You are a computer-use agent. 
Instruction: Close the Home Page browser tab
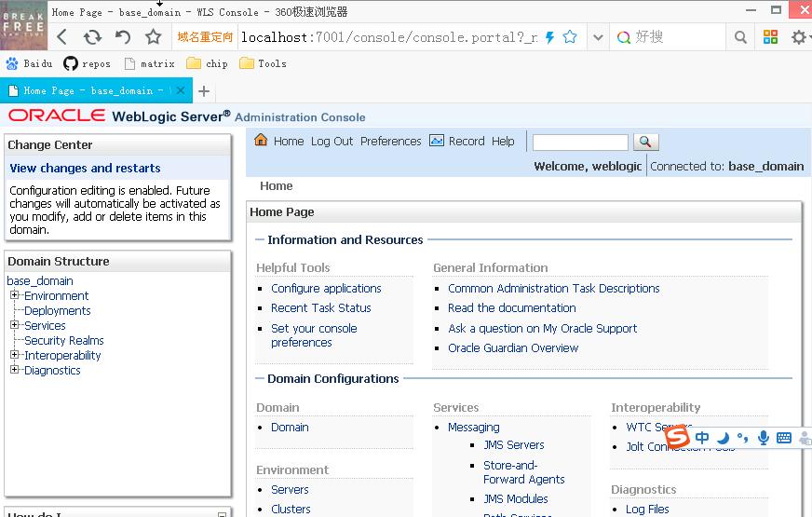181,90
